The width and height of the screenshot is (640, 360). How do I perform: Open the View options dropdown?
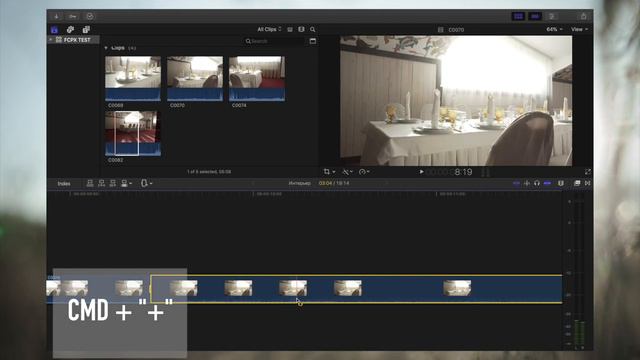click(579, 29)
